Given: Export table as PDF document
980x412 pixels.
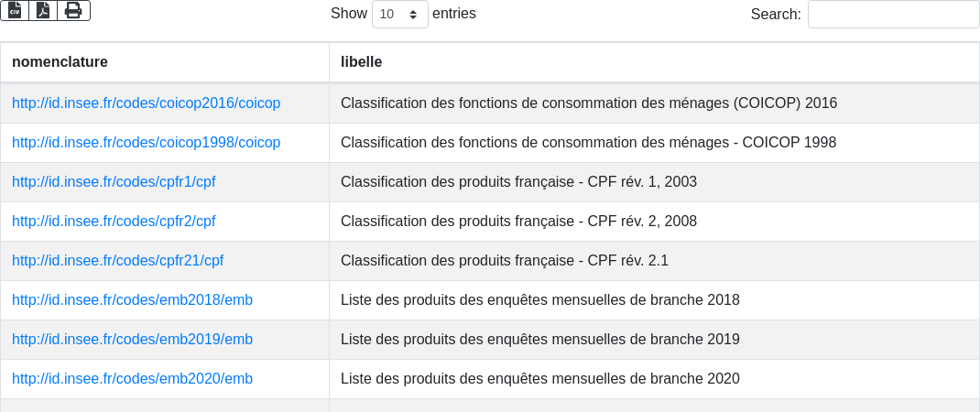Looking at the screenshot, I should (x=43, y=11).
